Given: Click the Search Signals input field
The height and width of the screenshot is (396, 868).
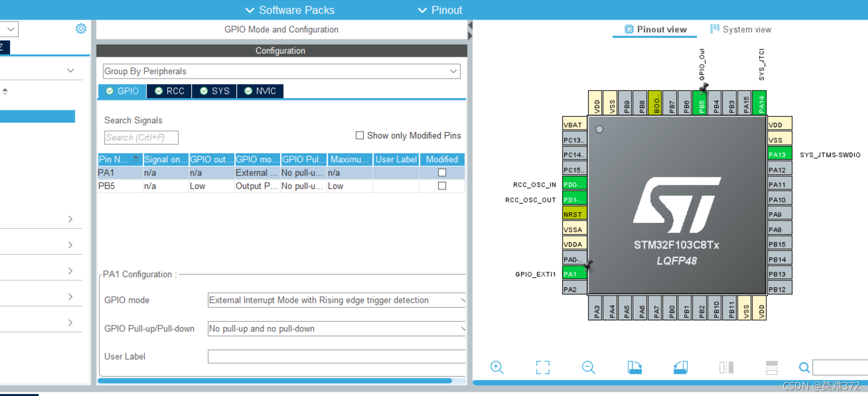Looking at the screenshot, I should [141, 137].
